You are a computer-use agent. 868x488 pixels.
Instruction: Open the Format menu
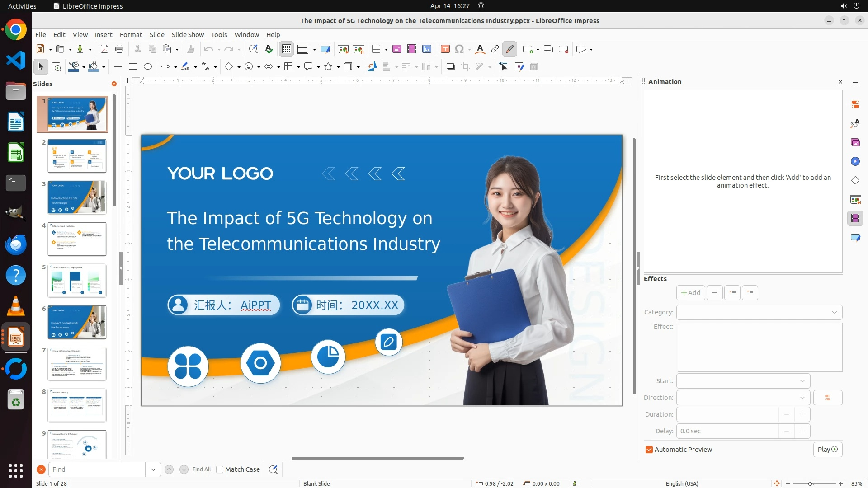[131, 35]
